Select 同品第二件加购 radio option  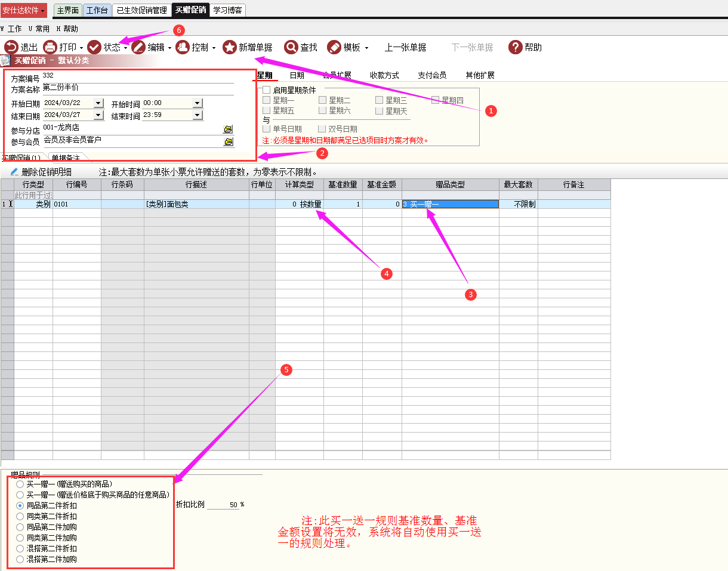tap(20, 527)
